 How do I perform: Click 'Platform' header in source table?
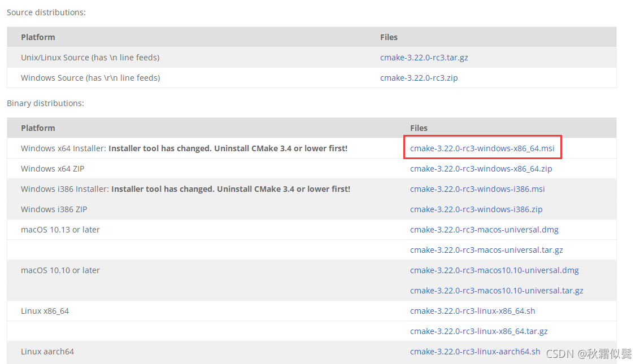click(38, 37)
